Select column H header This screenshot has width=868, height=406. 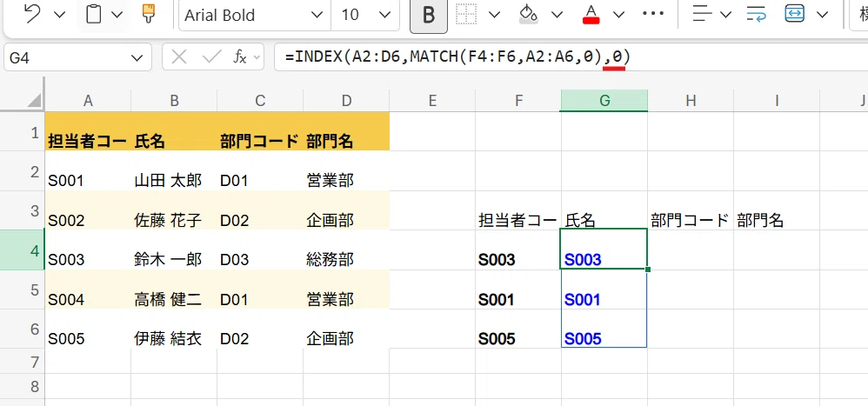(691, 101)
